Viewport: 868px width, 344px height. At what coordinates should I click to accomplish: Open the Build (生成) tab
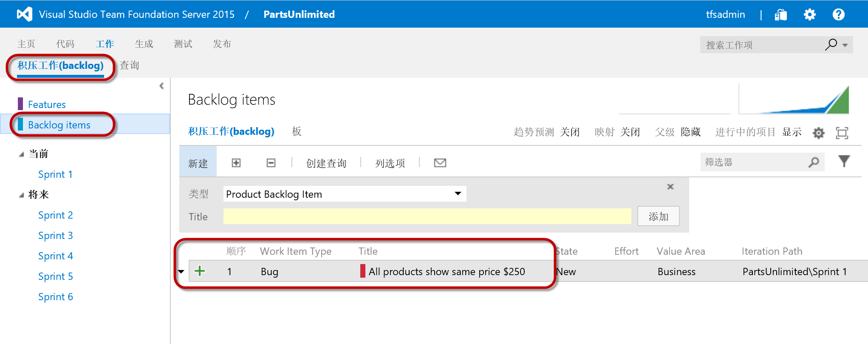144,44
